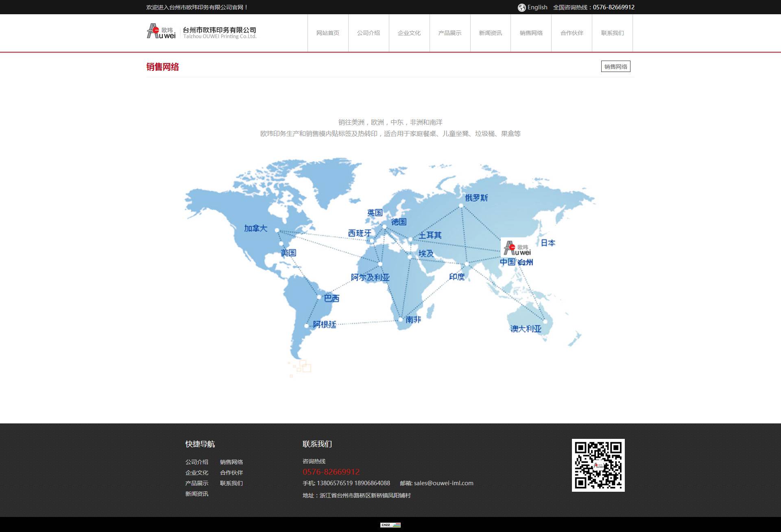Open 新闻资讯 from the header navigation
The image size is (781, 532).
491,33
